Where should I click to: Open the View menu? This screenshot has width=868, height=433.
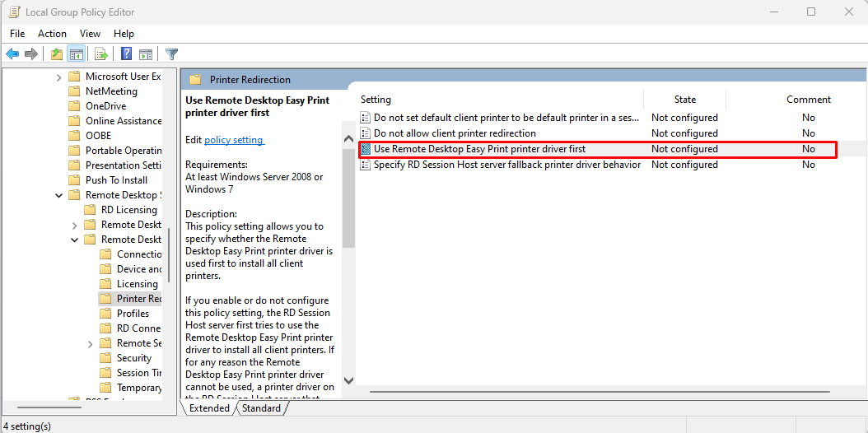[91, 34]
